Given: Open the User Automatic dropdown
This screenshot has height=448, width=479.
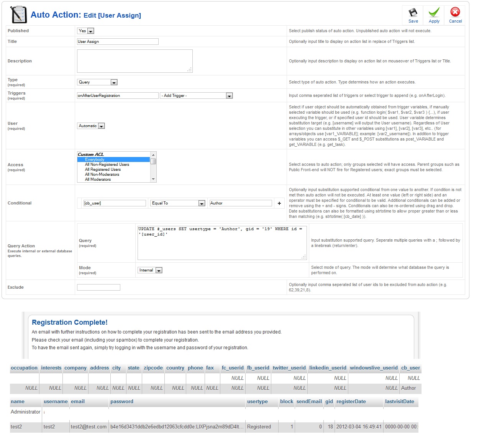Looking at the screenshot, I should click(91, 126).
